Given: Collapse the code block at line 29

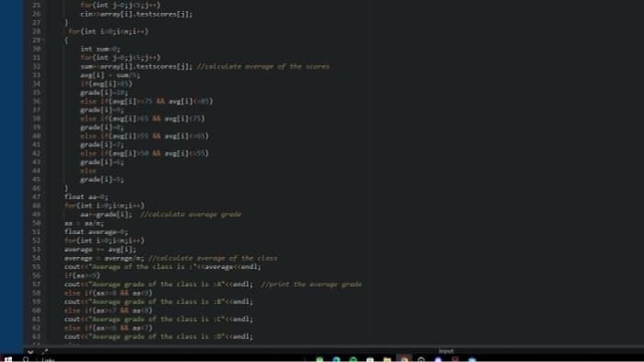Looking at the screenshot, I should 43,40.
